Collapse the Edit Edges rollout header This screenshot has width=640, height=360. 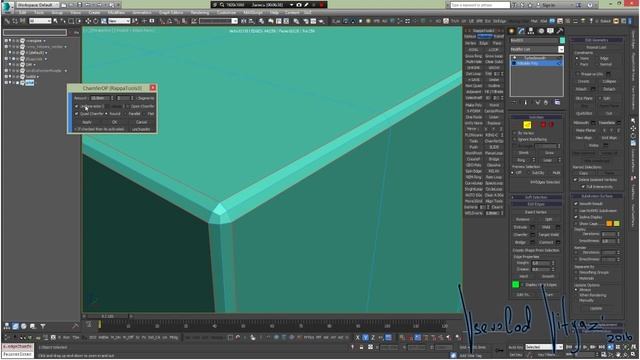pos(536,204)
